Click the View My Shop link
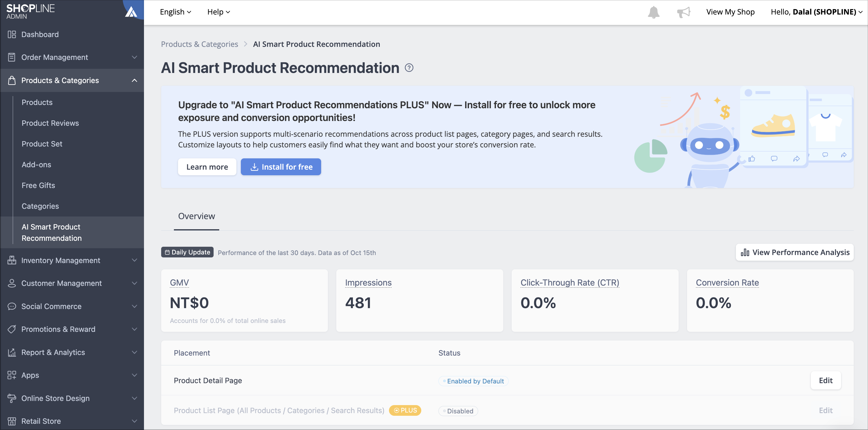868x430 pixels. point(730,12)
